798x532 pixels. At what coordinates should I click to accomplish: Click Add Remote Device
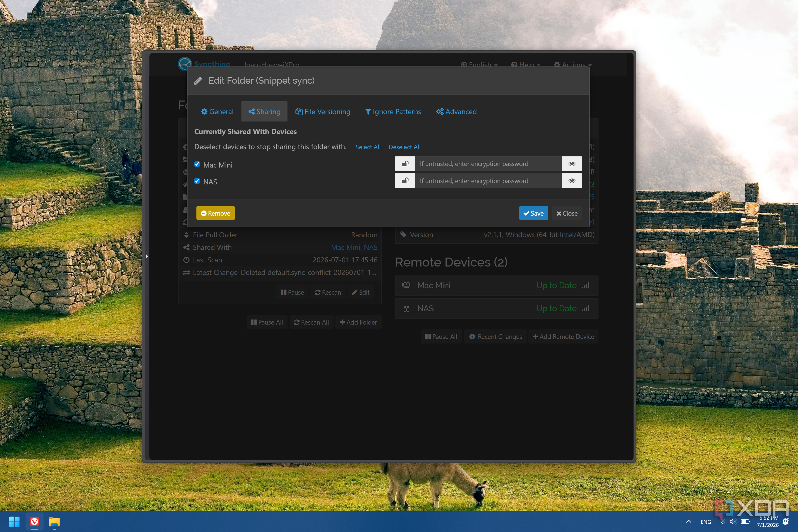coord(563,337)
